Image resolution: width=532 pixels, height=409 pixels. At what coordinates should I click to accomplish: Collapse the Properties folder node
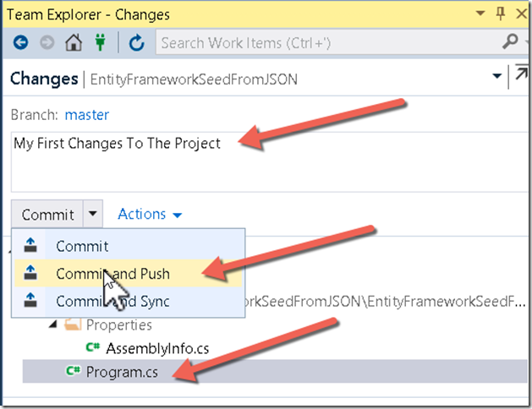tap(53, 324)
